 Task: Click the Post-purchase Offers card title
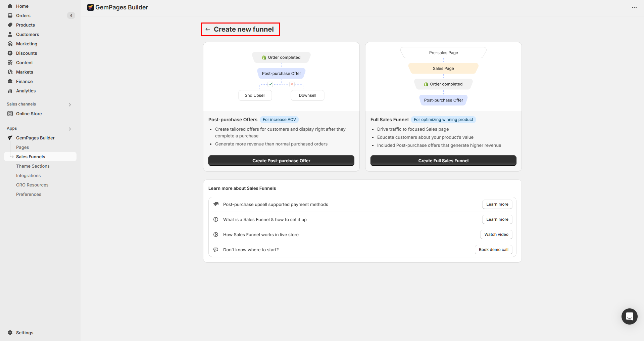tap(233, 120)
